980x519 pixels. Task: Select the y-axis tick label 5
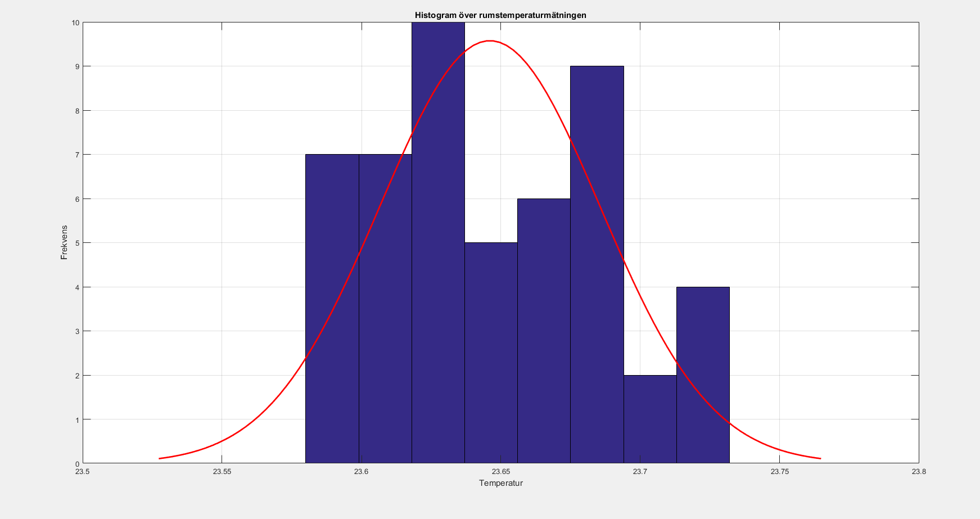(x=76, y=243)
